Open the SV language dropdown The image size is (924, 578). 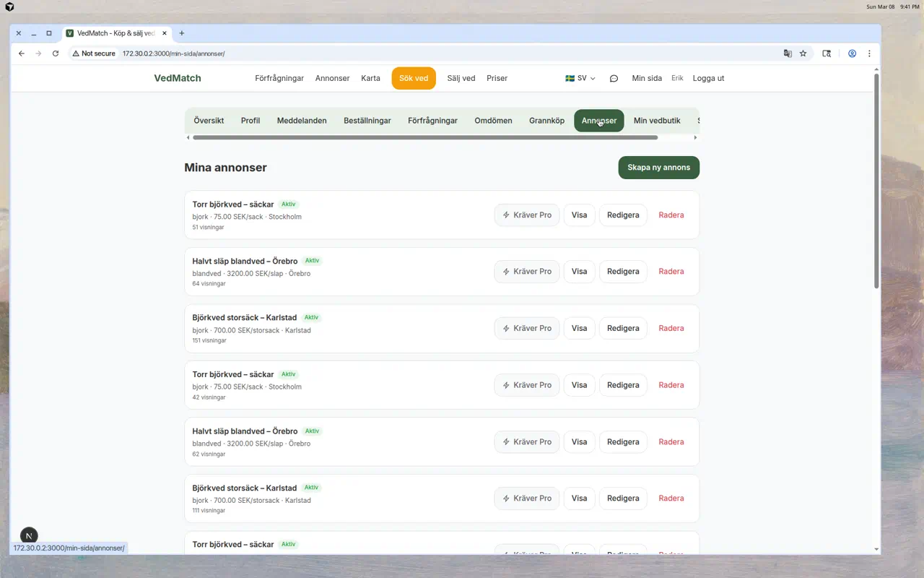(x=580, y=79)
